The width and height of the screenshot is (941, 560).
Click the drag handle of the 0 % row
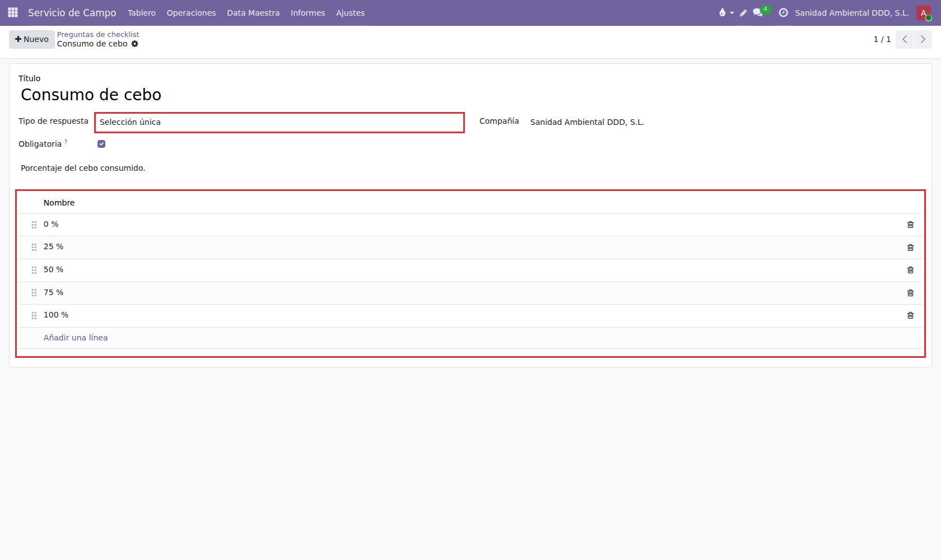coord(34,225)
